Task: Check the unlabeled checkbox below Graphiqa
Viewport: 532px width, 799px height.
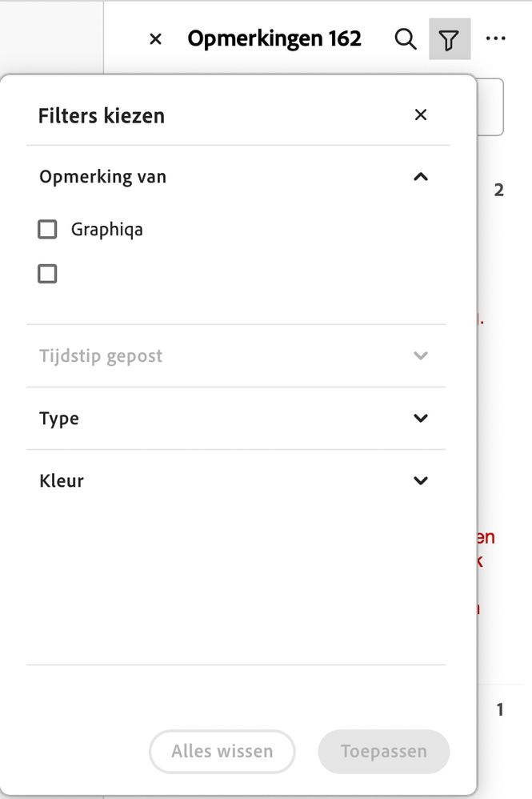Action: pyautogui.click(x=48, y=275)
